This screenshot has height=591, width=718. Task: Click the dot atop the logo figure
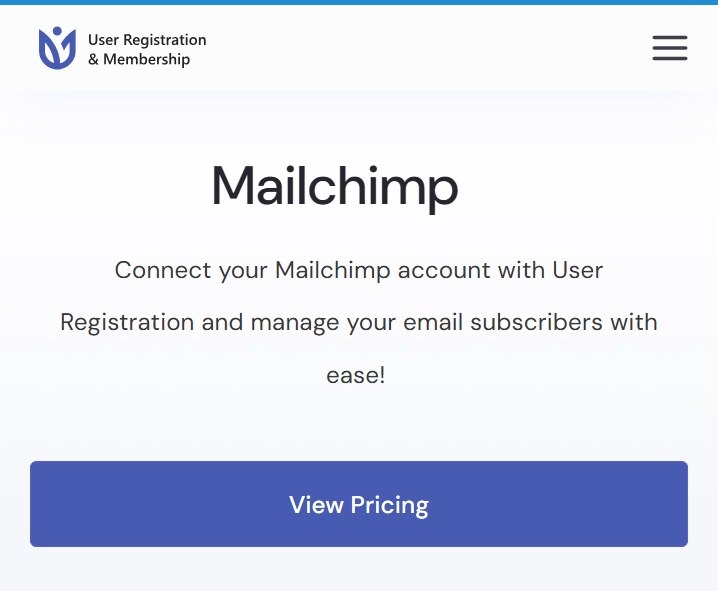click(57, 31)
